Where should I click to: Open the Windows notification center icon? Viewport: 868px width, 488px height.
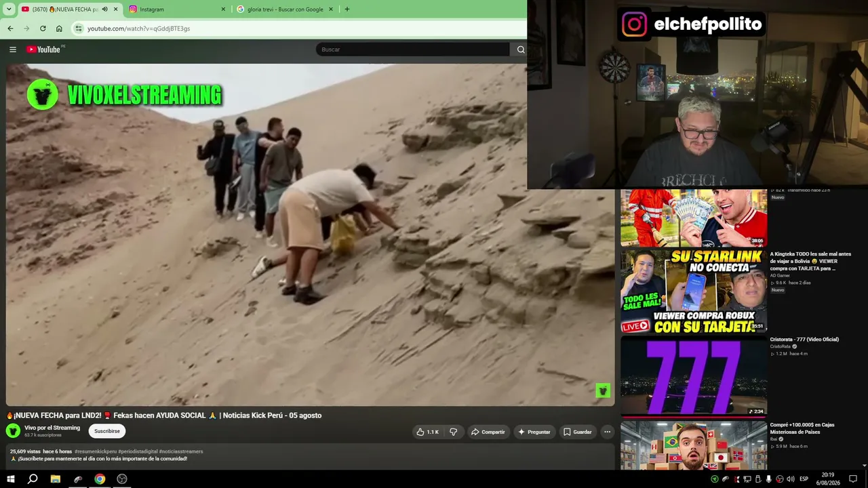coord(853,479)
